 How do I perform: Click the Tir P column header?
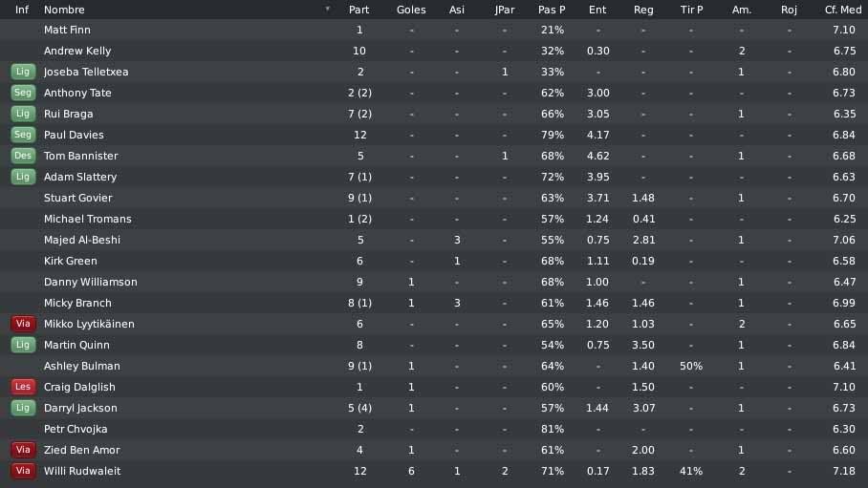pyautogui.click(x=691, y=10)
